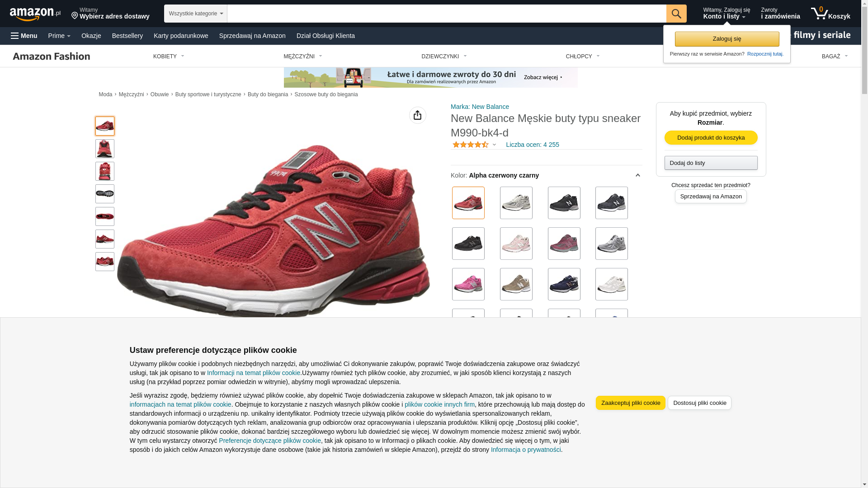Open Wszystkie kategorie search dropdown
Image resolution: width=868 pixels, height=488 pixels.
coord(196,14)
